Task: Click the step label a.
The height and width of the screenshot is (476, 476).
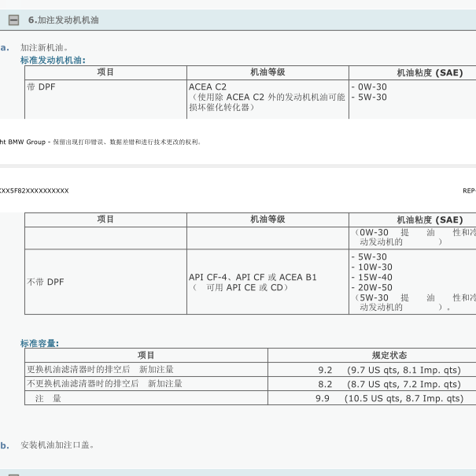Action: [x=5, y=48]
